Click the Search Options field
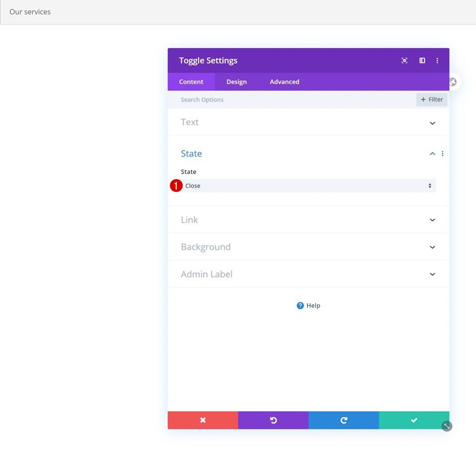 tap(227, 99)
